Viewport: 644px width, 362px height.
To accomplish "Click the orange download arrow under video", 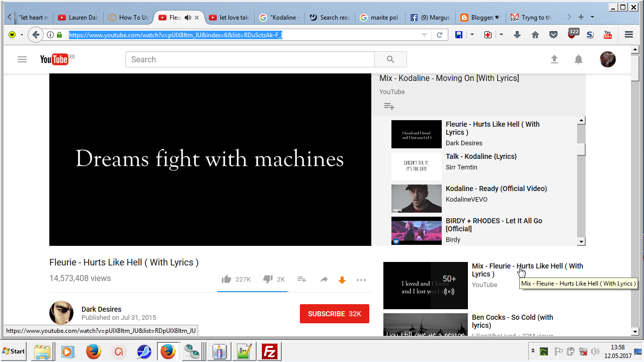I will coord(342,280).
